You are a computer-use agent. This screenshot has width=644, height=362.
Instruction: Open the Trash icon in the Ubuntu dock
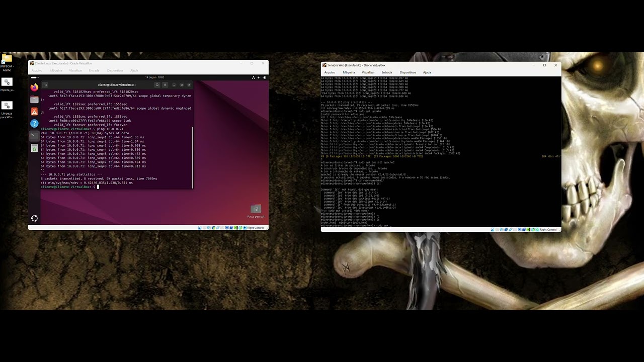[34, 148]
